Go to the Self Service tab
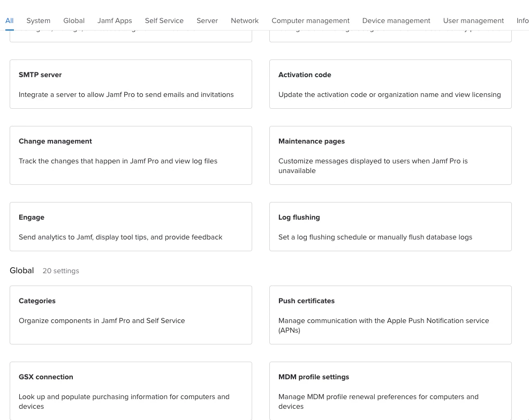529x420 pixels. (164, 20)
